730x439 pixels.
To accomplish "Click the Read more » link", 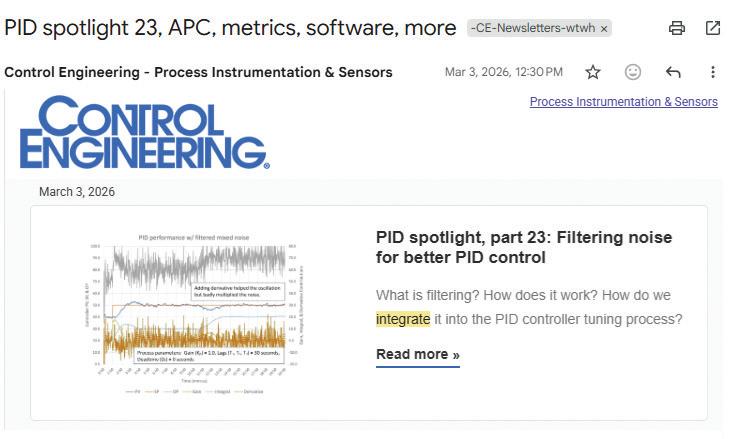I will coord(417,354).
